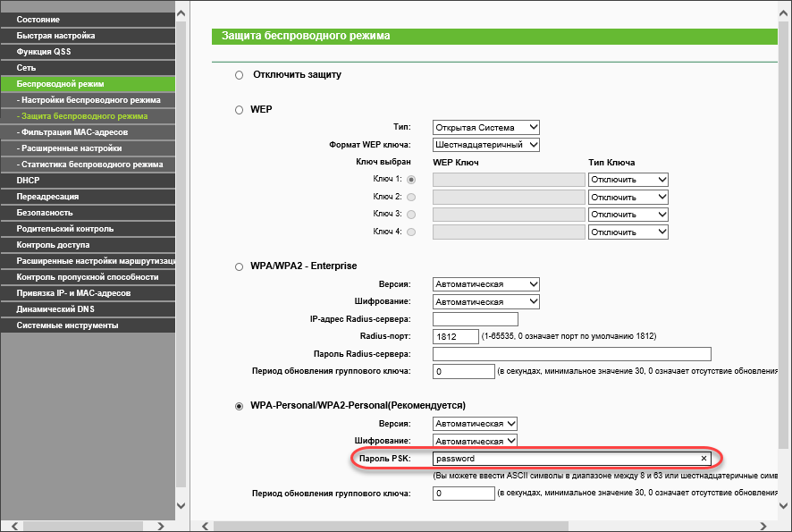
Task: Expand 'Формат WEP ключа' dropdown
Action: (486, 144)
